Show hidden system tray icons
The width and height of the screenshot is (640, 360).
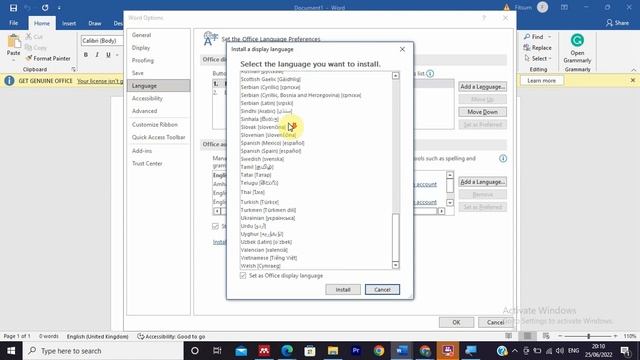(515, 351)
